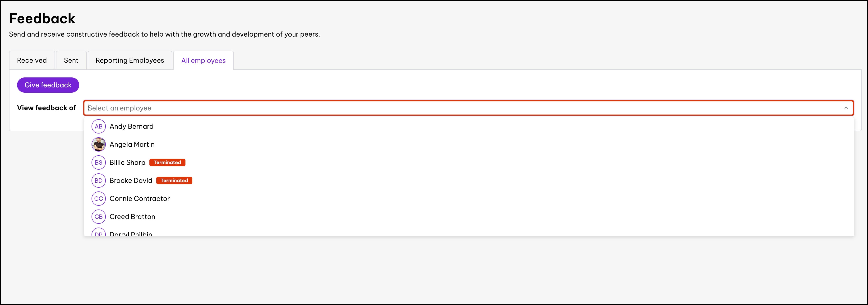Image resolution: width=868 pixels, height=305 pixels.
Task: Click Creed Bratton's CB avatar icon
Action: coord(98,217)
